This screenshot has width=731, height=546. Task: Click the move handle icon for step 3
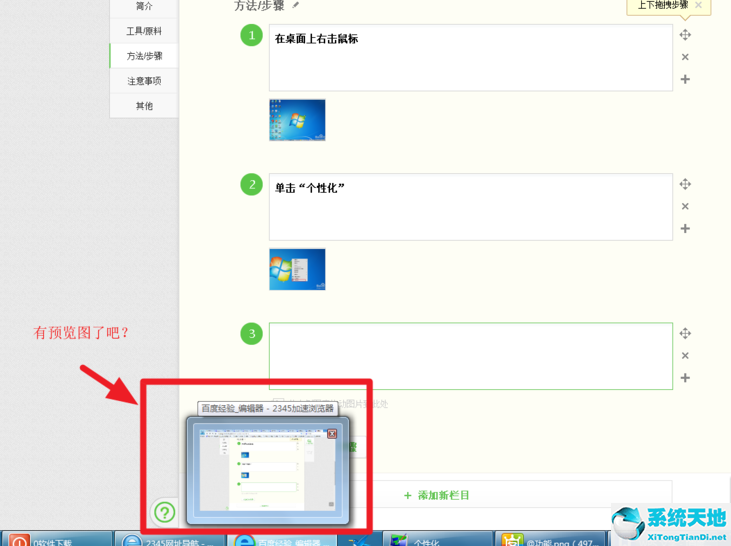[685, 333]
